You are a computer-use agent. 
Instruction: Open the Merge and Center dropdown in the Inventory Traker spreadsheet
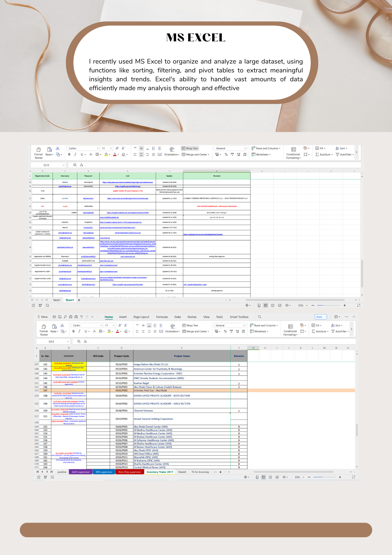(x=208, y=332)
